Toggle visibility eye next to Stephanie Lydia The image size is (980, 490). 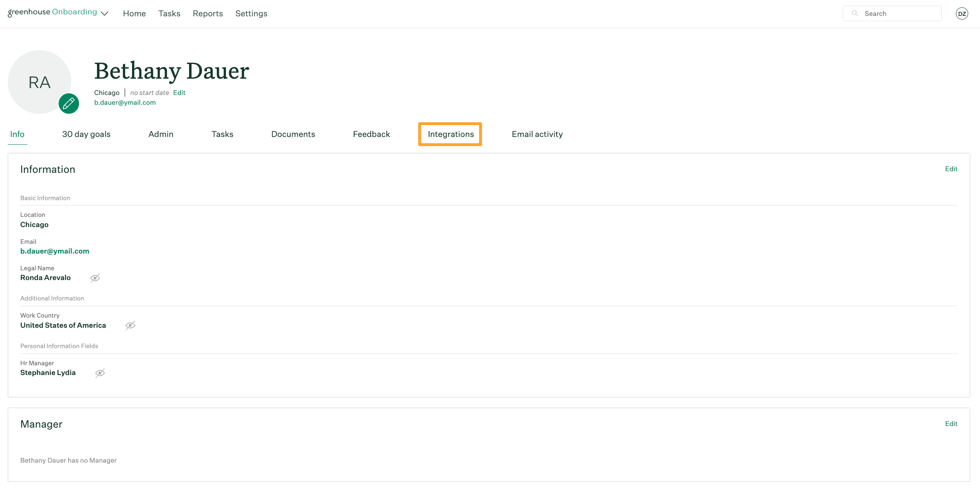100,373
